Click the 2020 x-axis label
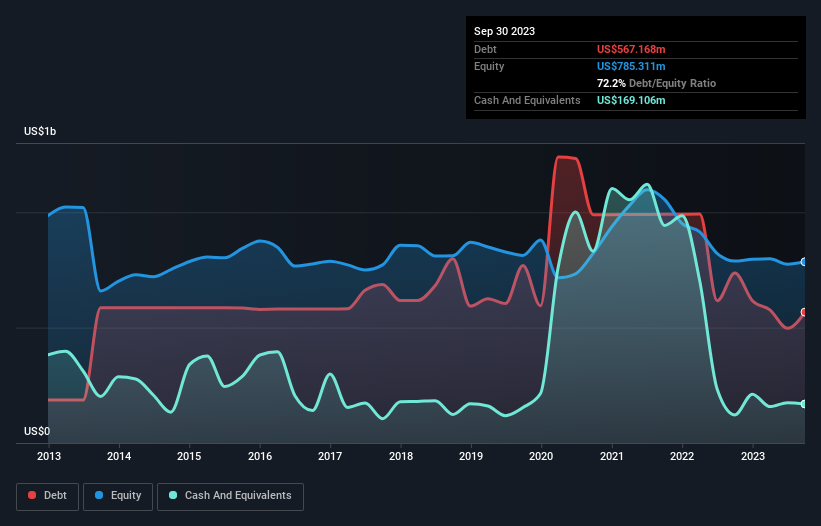 pyautogui.click(x=541, y=456)
